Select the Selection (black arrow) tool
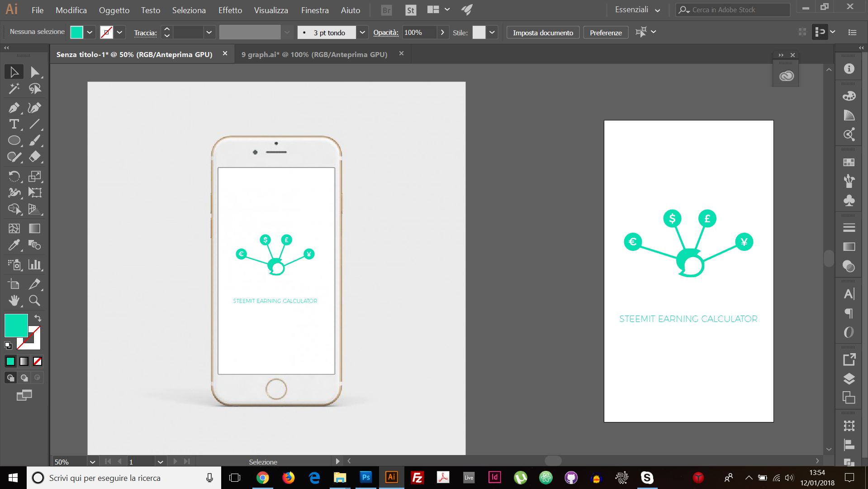The height and width of the screenshot is (489, 868). (14, 72)
